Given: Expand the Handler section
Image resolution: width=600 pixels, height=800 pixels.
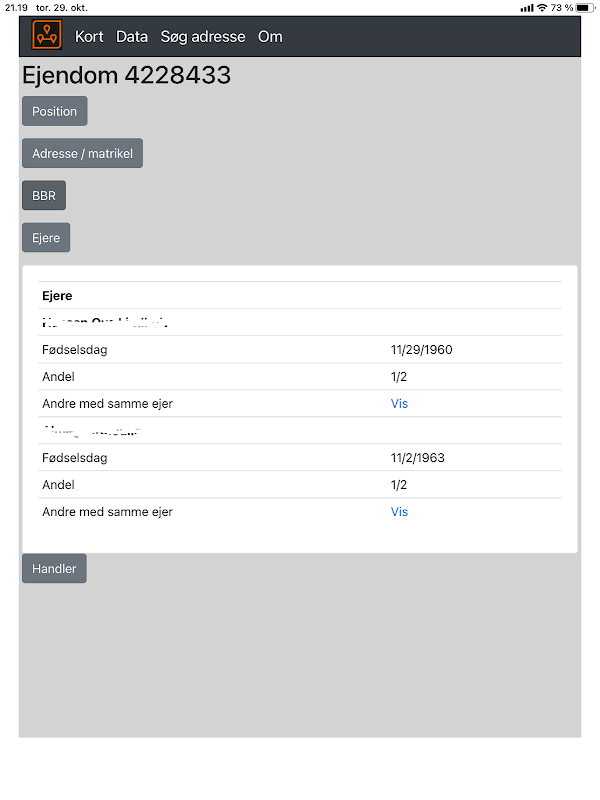Looking at the screenshot, I should pos(54,569).
